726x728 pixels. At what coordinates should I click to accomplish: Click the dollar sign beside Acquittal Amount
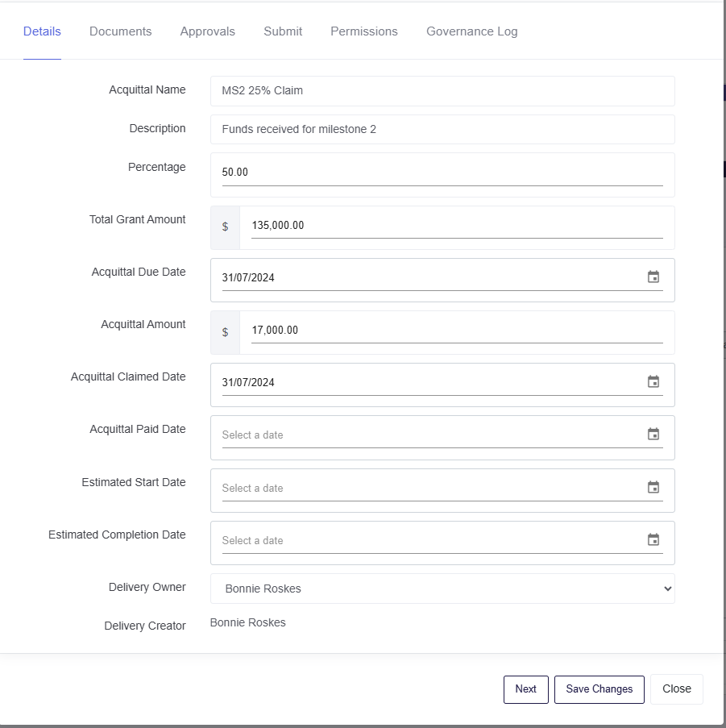[x=225, y=332]
